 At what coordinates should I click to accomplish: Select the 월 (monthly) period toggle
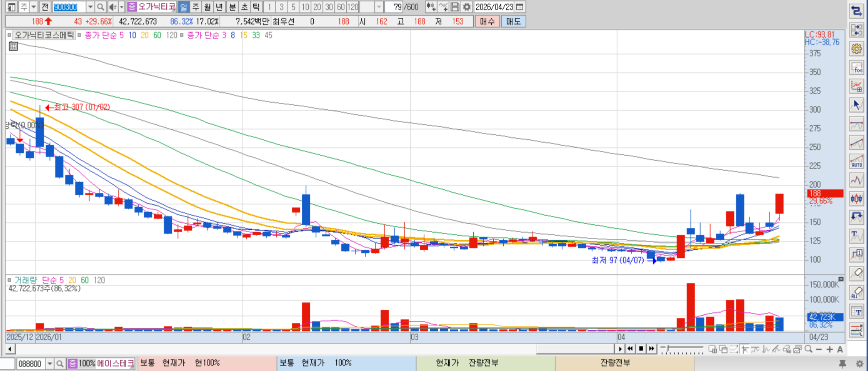[x=207, y=7]
